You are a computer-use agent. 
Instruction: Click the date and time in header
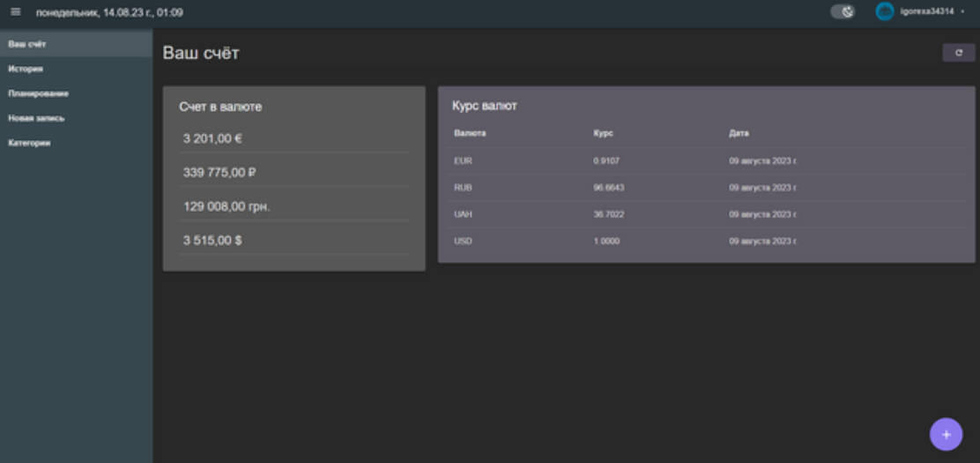(109, 12)
